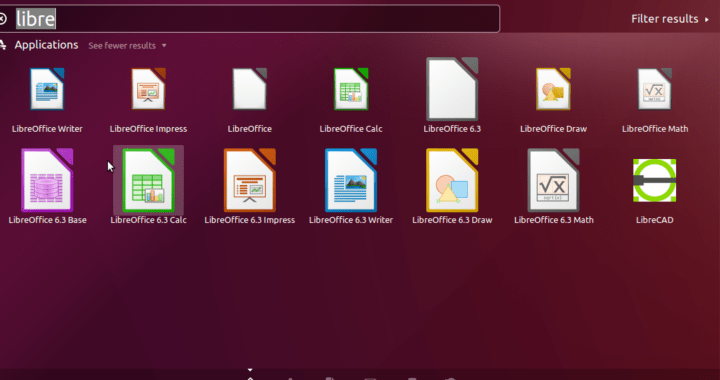
Task: Launch the LibreOffice 6.3 Base database icon
Action: tap(47, 180)
